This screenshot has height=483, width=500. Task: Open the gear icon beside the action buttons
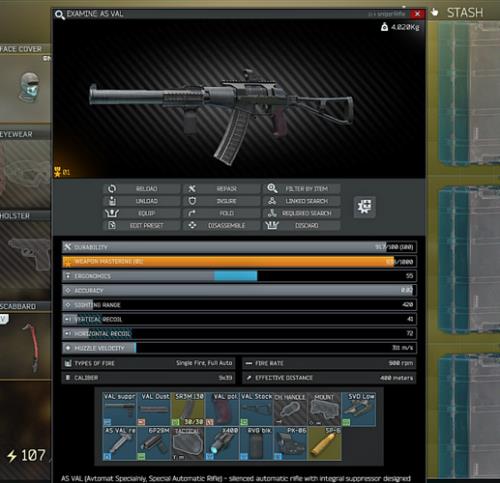(x=364, y=207)
